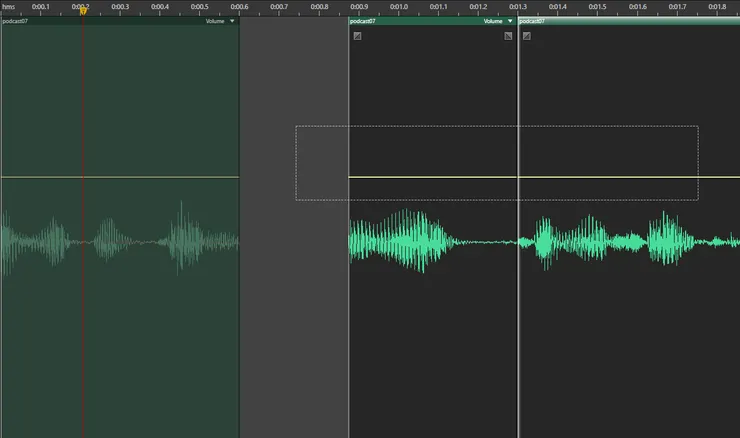Click the orange playhead marker on the ruler
This screenshot has width=740, height=438.
pyautogui.click(x=83, y=11)
